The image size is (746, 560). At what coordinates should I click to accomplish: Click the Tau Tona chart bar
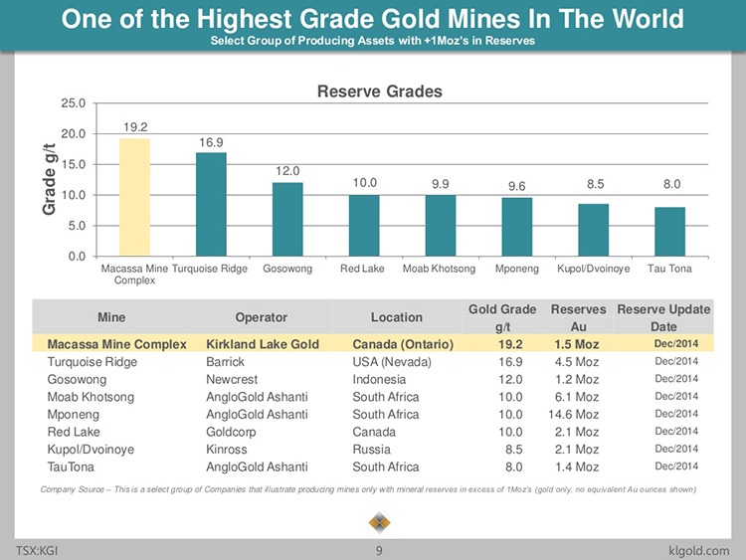669,232
